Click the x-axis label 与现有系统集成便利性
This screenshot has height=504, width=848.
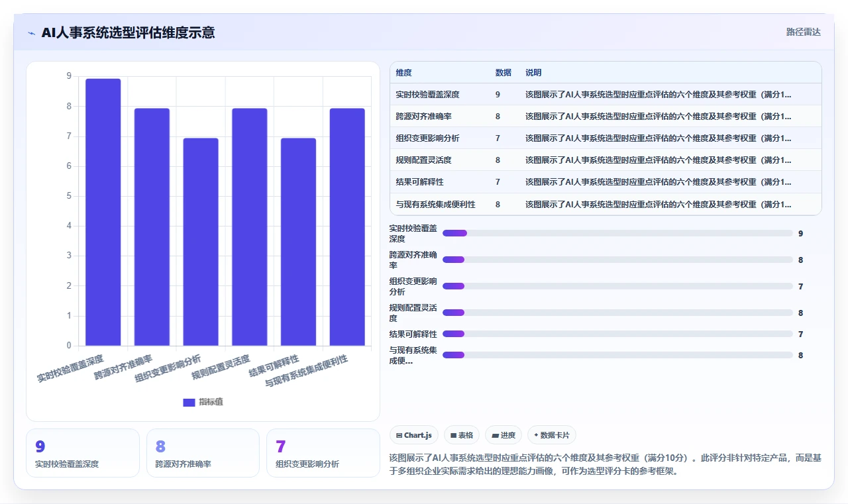pyautogui.click(x=306, y=370)
